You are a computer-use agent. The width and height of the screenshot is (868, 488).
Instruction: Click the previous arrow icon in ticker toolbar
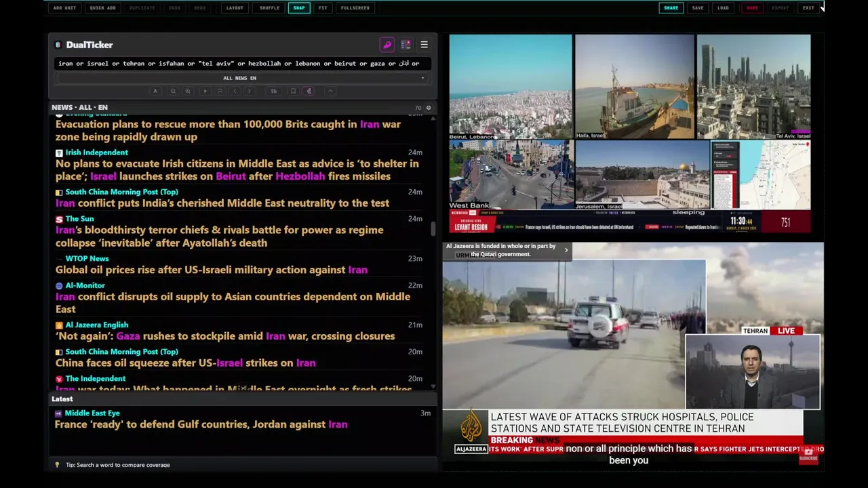tap(235, 91)
